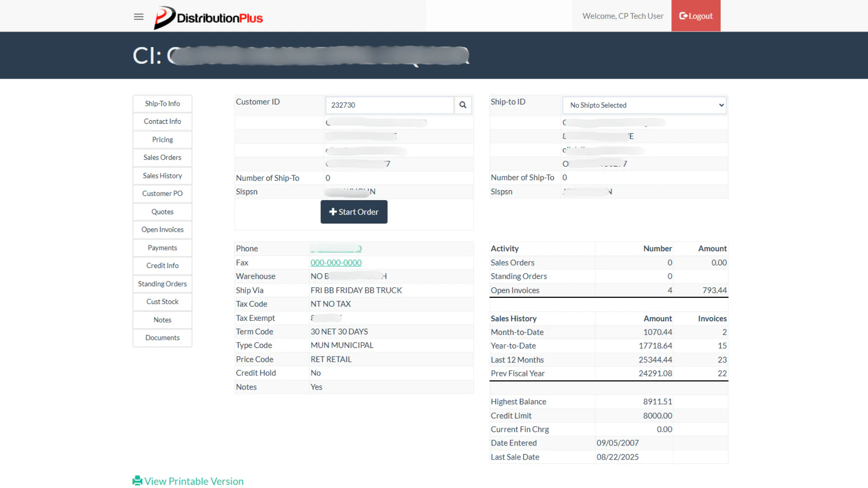
Task: Open the Open Invoices sidebar item
Action: coord(162,230)
